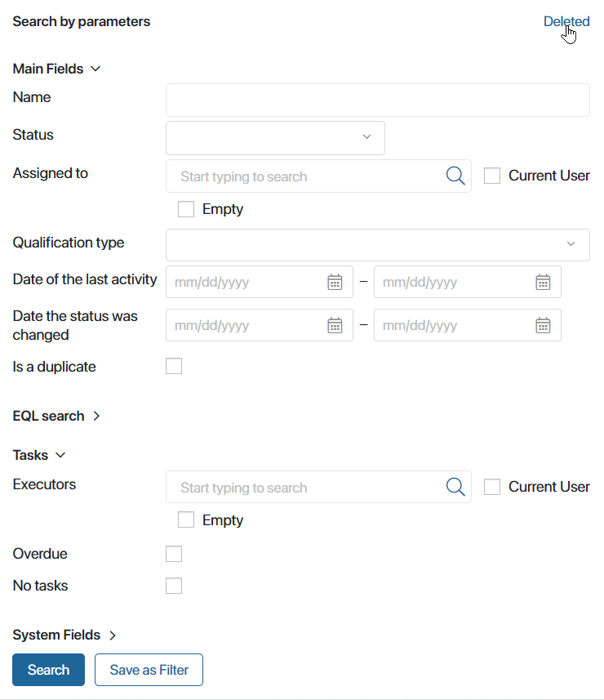Click the Search button
The height and width of the screenshot is (700, 604).
pyautogui.click(x=49, y=670)
